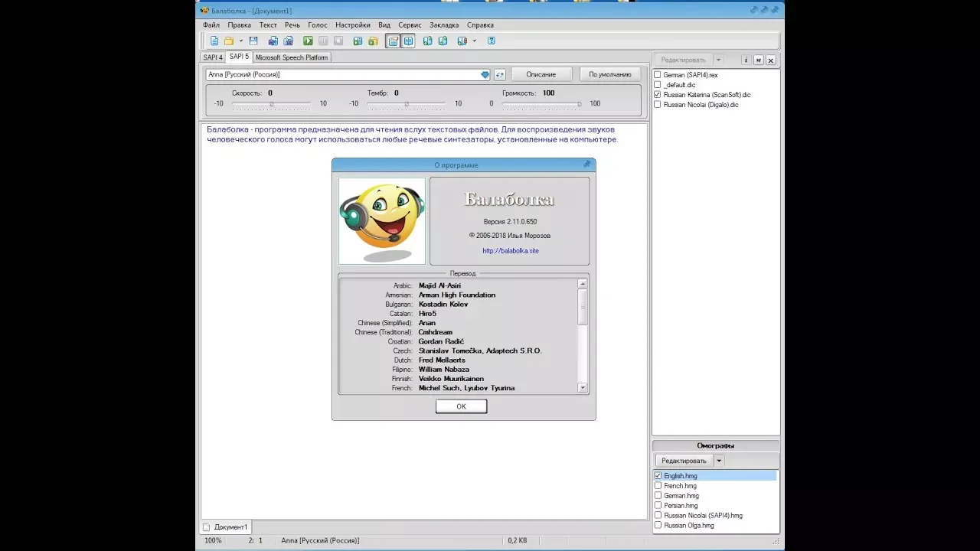This screenshot has width=980, height=551.
Task: Click the blue Help question mark icon
Action: (x=492, y=41)
